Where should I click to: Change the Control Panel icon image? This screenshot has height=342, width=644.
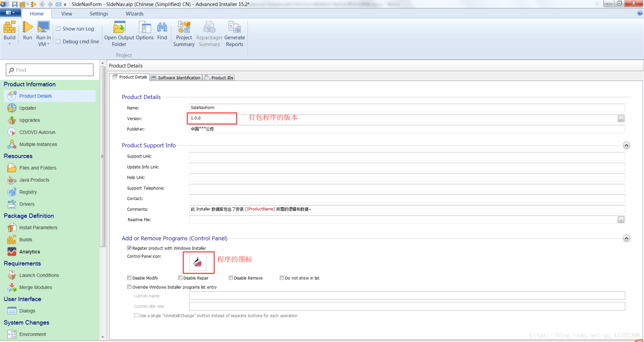(198, 262)
